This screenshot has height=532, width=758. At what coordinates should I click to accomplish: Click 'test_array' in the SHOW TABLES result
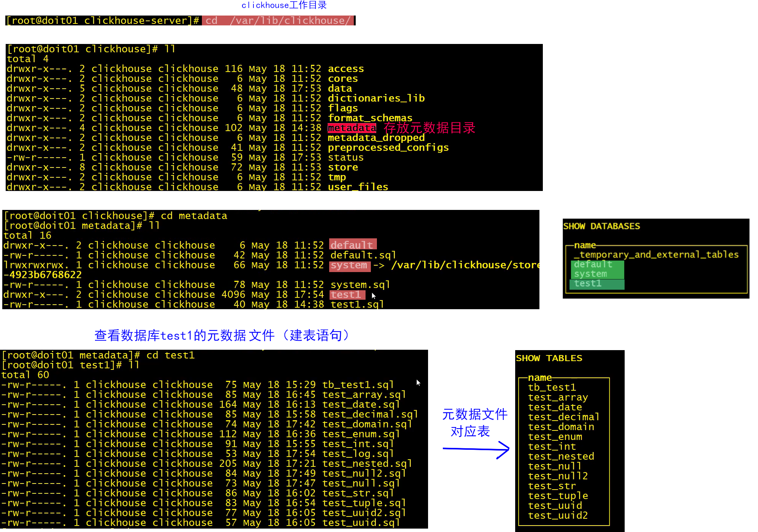(x=558, y=397)
